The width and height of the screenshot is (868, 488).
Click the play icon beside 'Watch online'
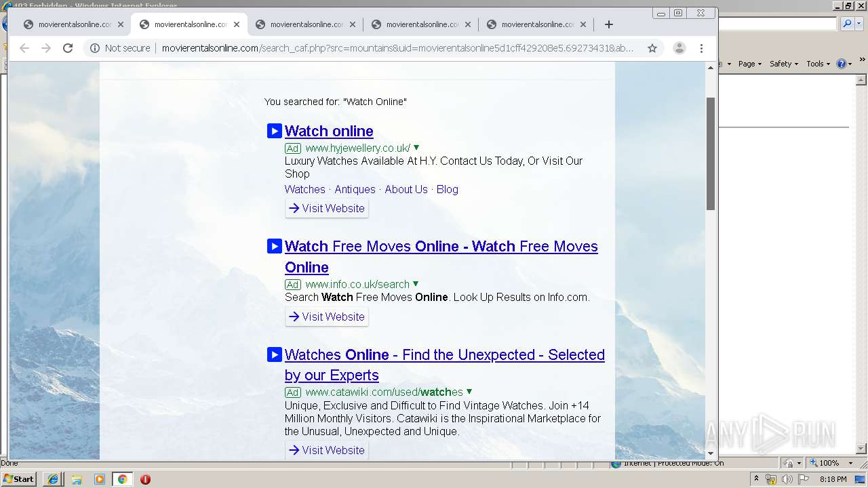coord(274,131)
